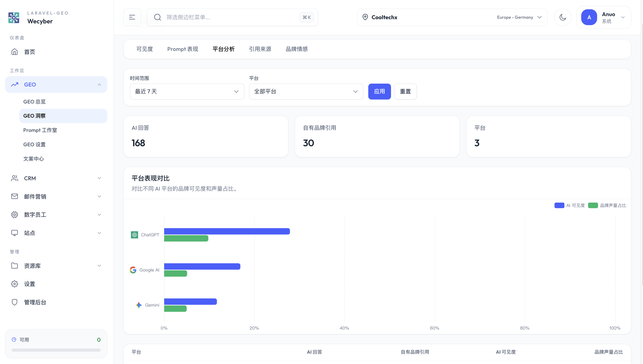Click the 站点 monitor icon
The image size is (643, 364).
click(15, 233)
